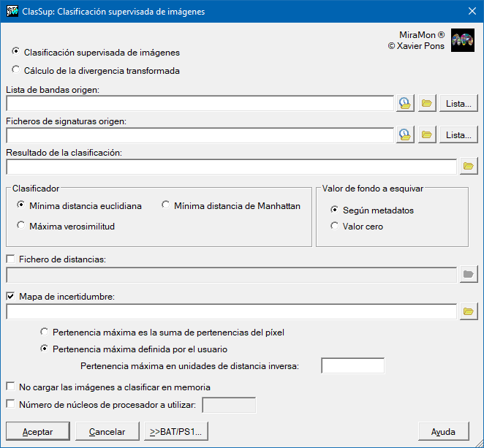Click the Pertenencia máxima distance input field
Viewport: 484px width, 448px height.
352,365
